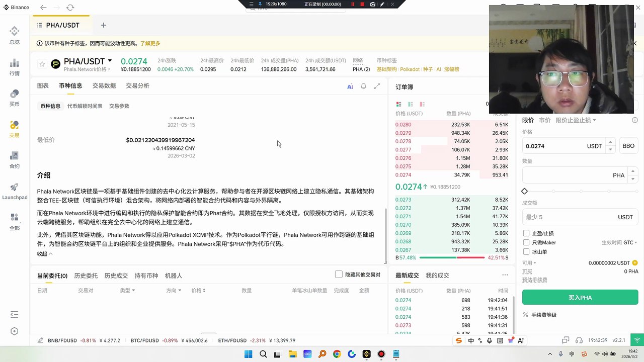
Task: Open Binance app from Windows taskbar
Action: (367, 354)
